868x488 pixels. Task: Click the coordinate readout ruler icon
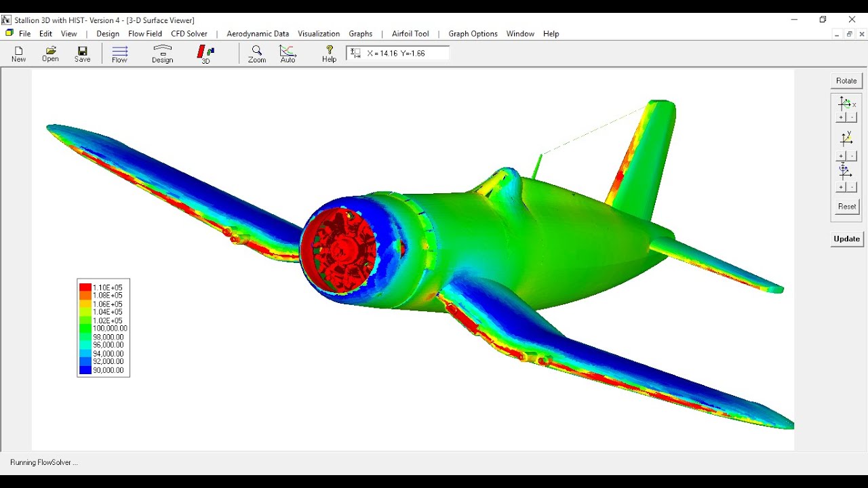pyautogui.click(x=356, y=53)
